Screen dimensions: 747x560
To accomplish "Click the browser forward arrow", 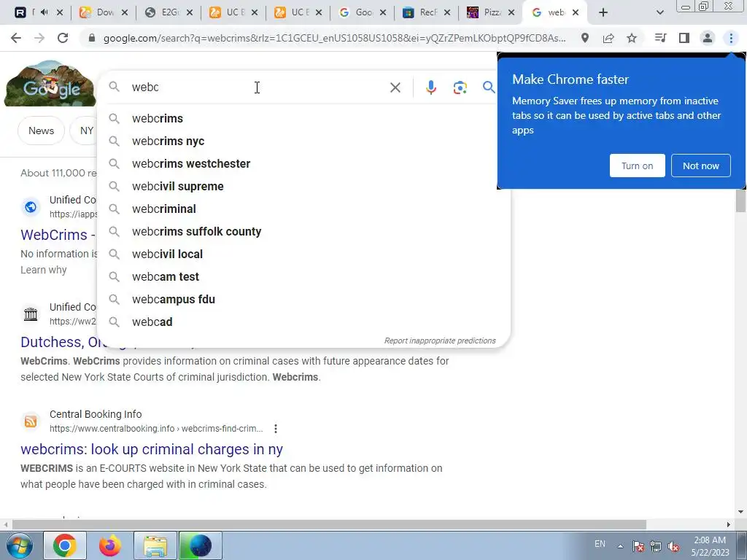I will tap(39, 38).
